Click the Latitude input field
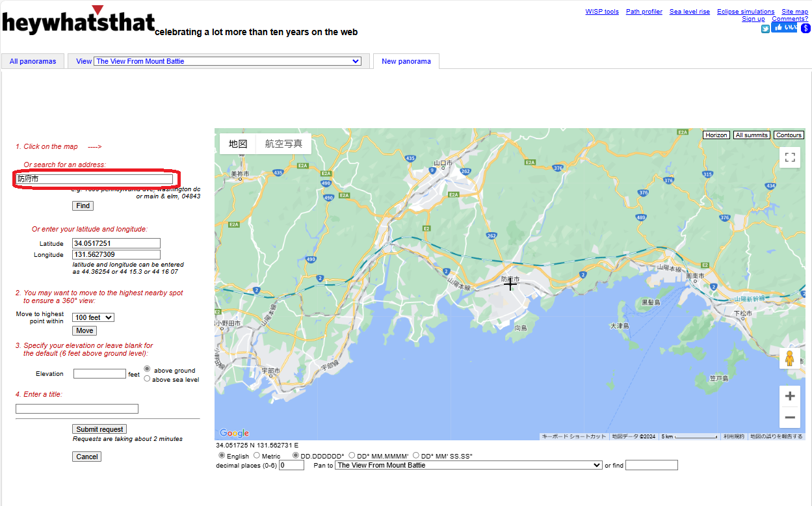The image size is (812, 506). pyautogui.click(x=116, y=243)
